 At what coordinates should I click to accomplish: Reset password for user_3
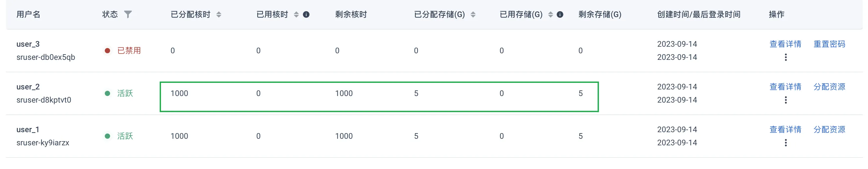pyautogui.click(x=829, y=44)
